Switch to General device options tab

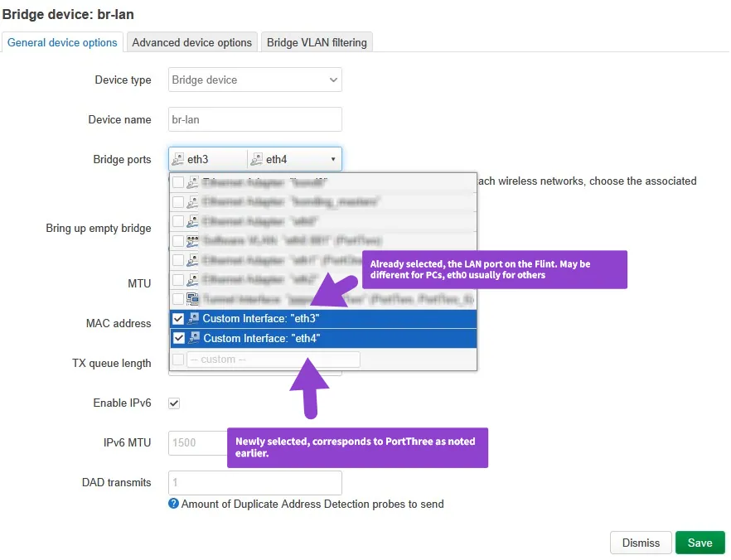[62, 42]
